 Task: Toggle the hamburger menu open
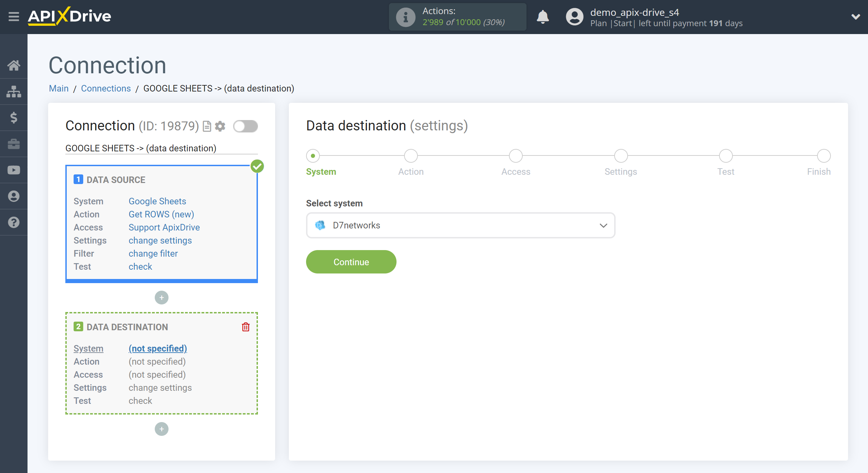(x=13, y=16)
